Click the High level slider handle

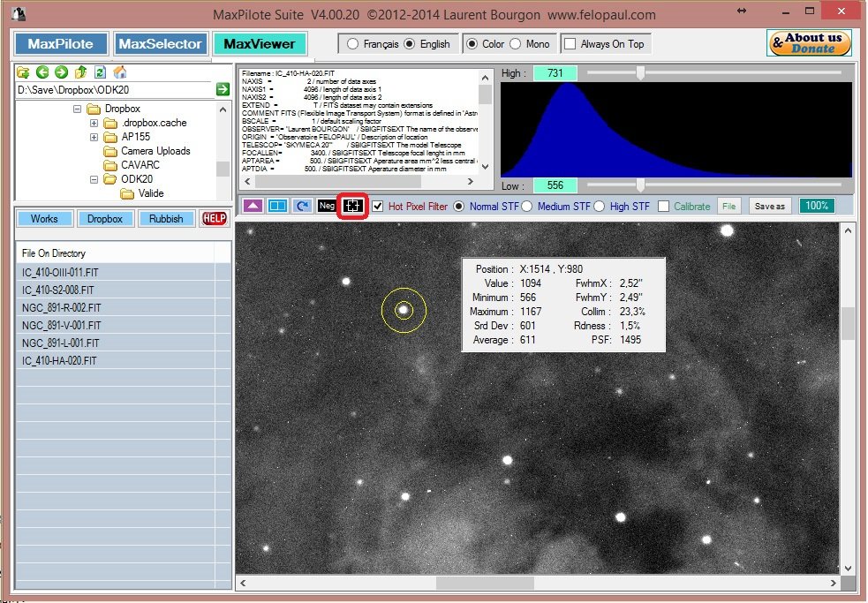(640, 72)
